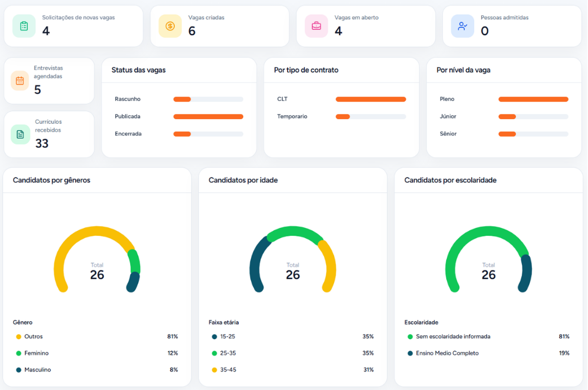Click the green 25-35 legend dot
Image resolution: width=588 pixels, height=390 pixels.
click(213, 353)
